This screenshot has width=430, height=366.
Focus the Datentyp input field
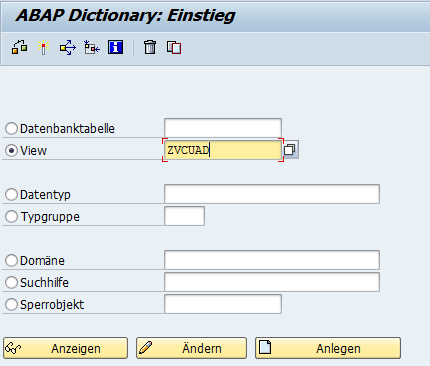(272, 194)
